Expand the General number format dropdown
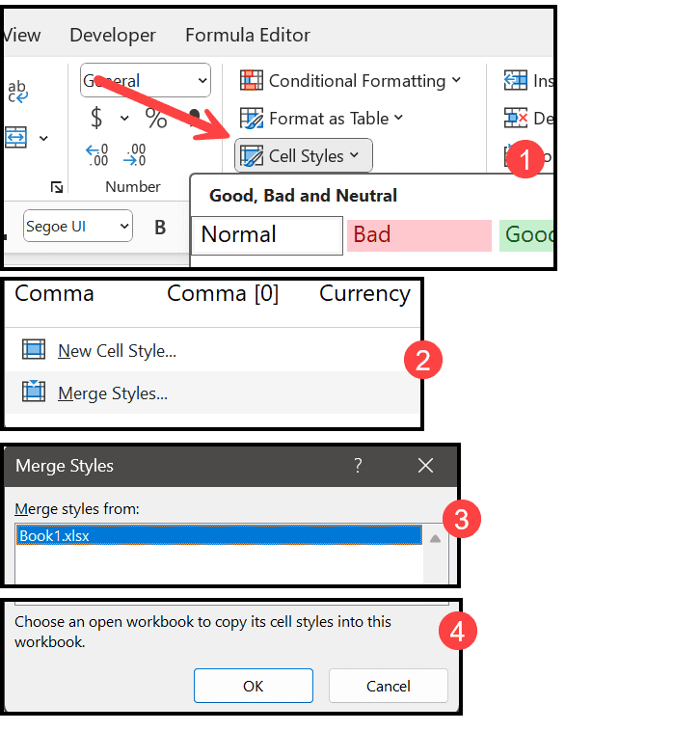This screenshot has height=731, width=700. 146,80
